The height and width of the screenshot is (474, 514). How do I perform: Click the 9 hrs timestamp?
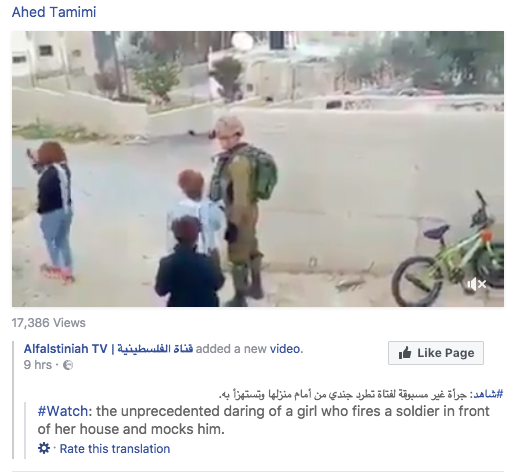point(38,365)
